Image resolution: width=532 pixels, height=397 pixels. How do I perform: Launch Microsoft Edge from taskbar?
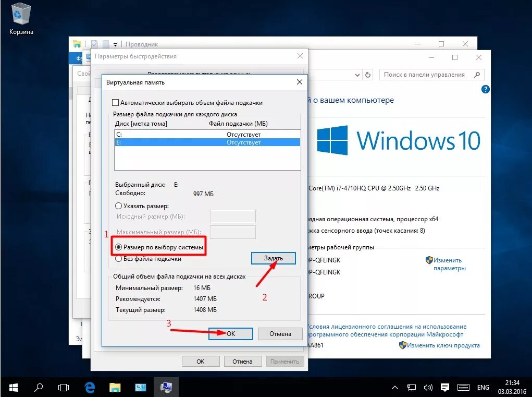pos(90,387)
